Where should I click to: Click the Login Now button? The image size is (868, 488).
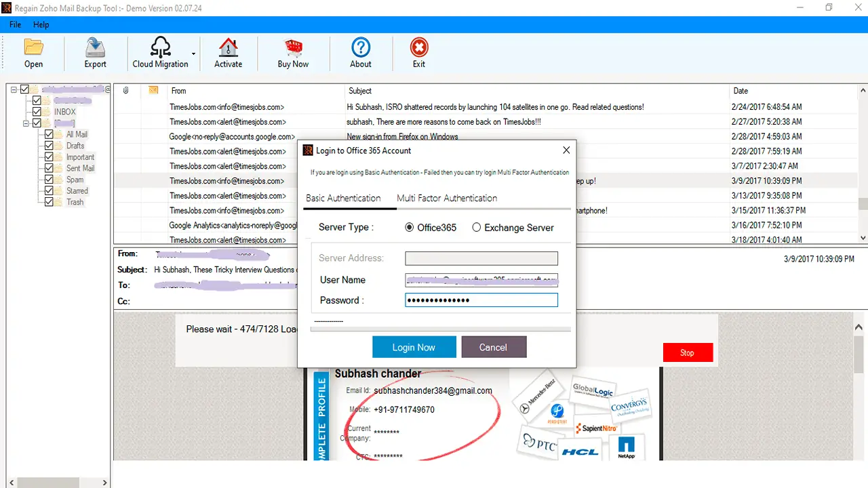click(414, 347)
